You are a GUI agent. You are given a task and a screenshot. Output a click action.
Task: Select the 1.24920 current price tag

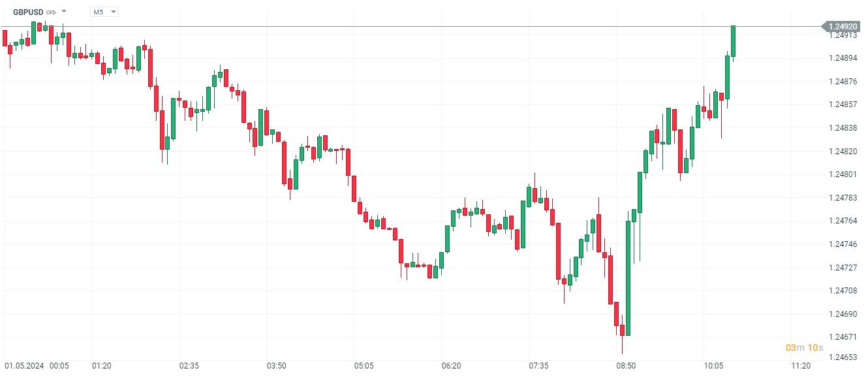tap(843, 27)
